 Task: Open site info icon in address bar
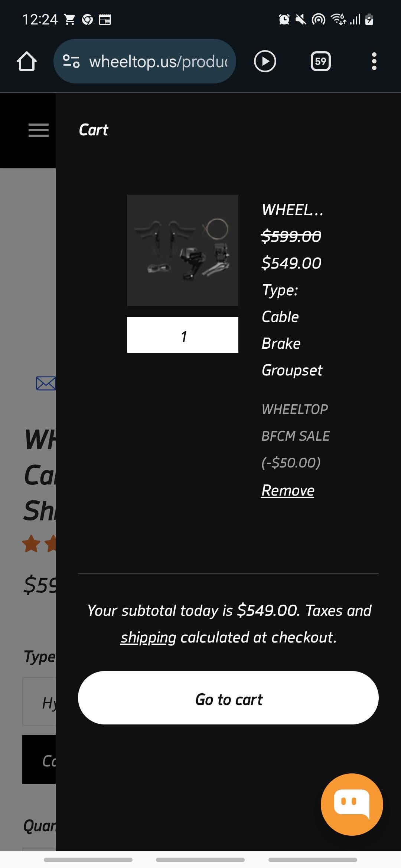click(x=71, y=61)
